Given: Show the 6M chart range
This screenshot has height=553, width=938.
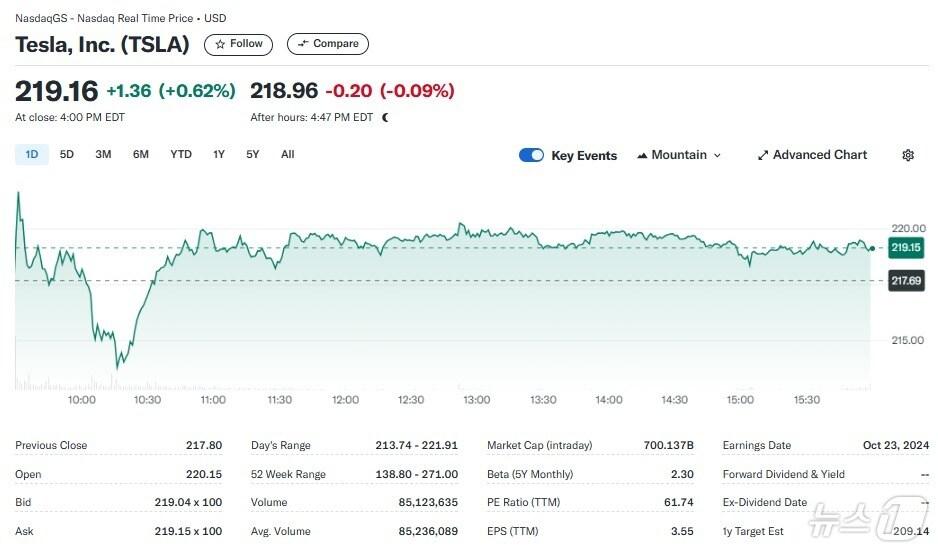Looking at the screenshot, I should [x=141, y=154].
